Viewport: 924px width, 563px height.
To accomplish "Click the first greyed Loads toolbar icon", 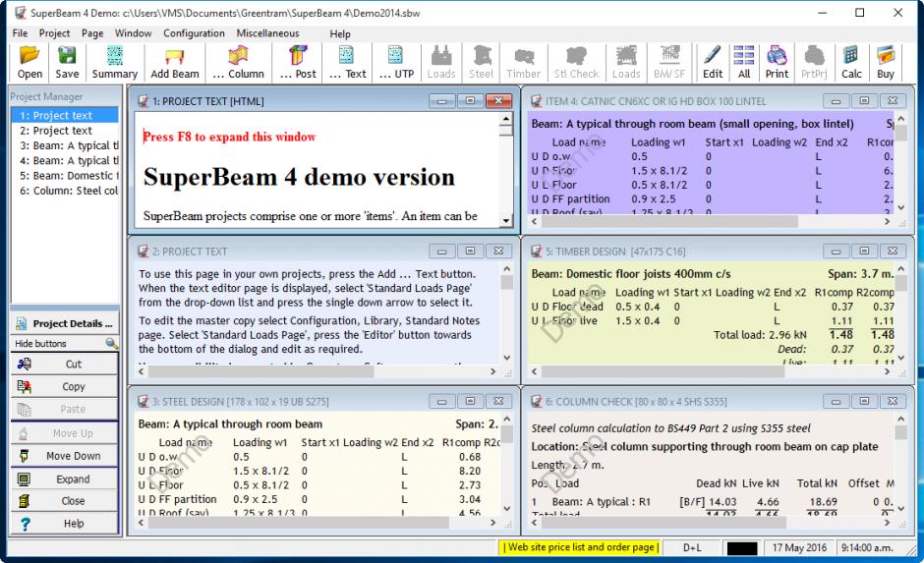I will click(x=440, y=63).
